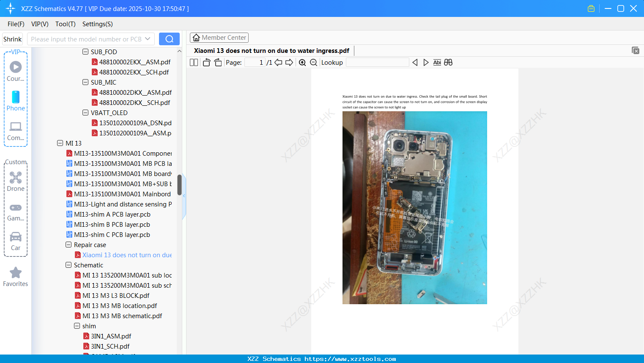Collapse the MI 13 tree node
The height and width of the screenshot is (363, 644).
coord(60,143)
